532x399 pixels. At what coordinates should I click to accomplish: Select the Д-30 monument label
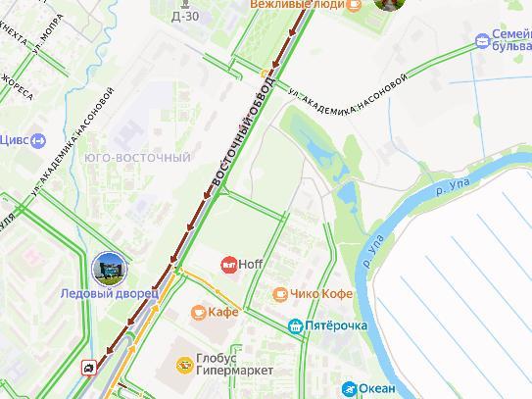click(x=185, y=17)
